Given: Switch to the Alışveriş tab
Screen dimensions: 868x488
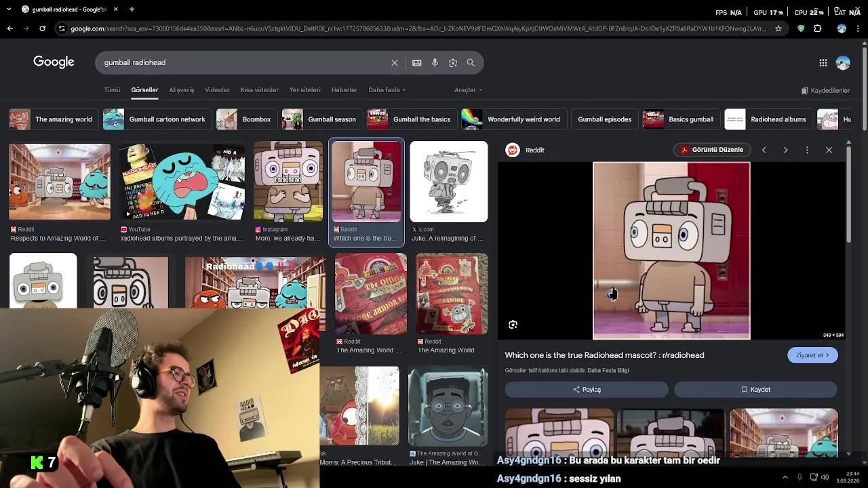Looking at the screenshot, I should (181, 89).
